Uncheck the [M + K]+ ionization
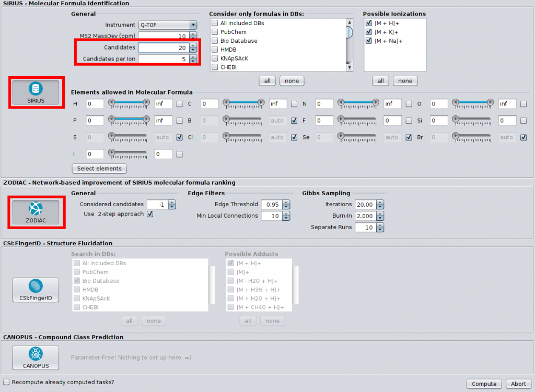The height and width of the screenshot is (392, 535). (x=369, y=32)
